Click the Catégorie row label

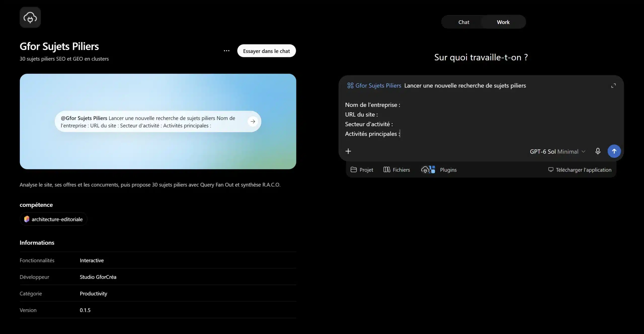31,294
